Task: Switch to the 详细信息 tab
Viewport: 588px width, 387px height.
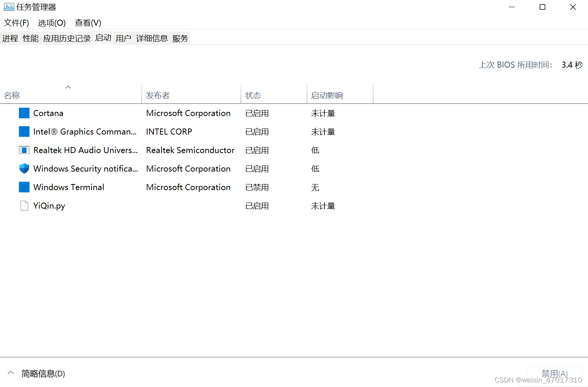Action: [x=152, y=38]
